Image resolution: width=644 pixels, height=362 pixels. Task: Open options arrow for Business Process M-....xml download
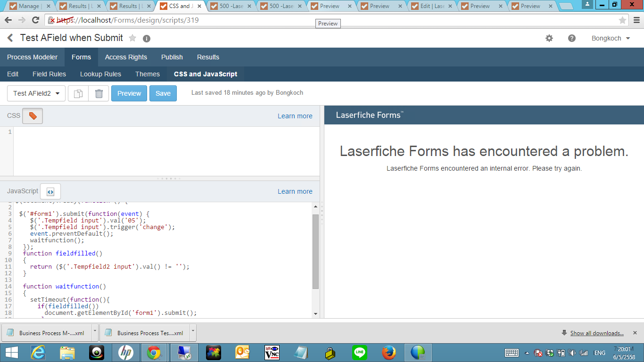click(x=95, y=332)
